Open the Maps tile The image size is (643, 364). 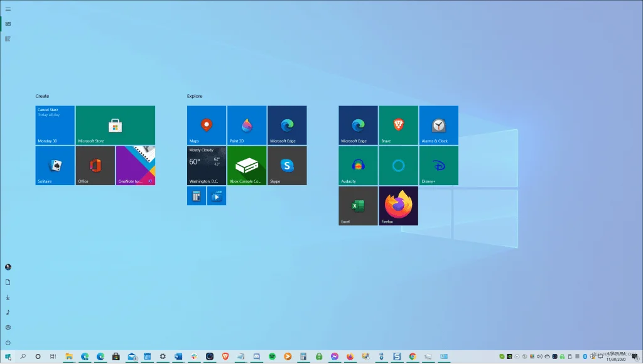[206, 126]
